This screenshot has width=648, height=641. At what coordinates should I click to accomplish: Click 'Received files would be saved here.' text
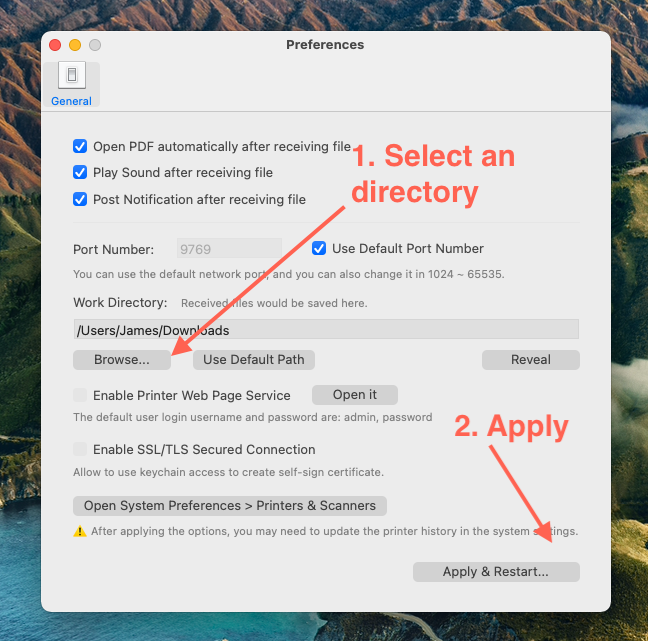pyautogui.click(x=274, y=303)
